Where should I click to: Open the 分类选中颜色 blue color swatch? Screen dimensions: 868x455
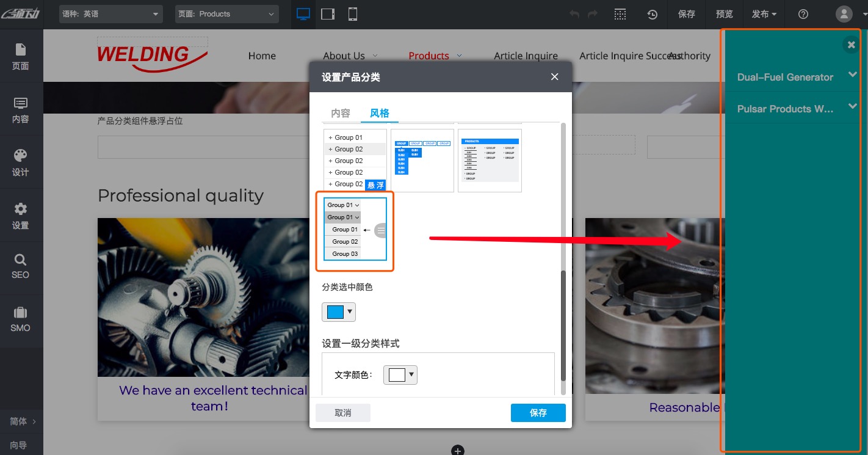tap(335, 311)
